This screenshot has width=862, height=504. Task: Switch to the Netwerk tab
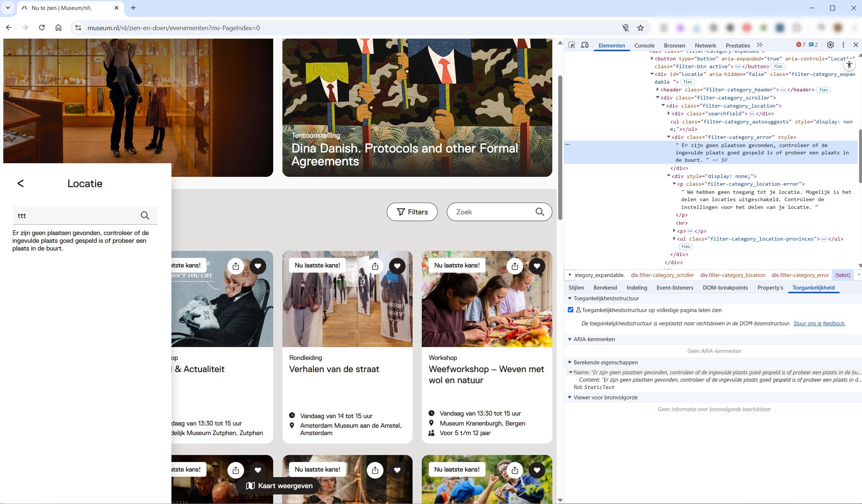click(x=705, y=45)
